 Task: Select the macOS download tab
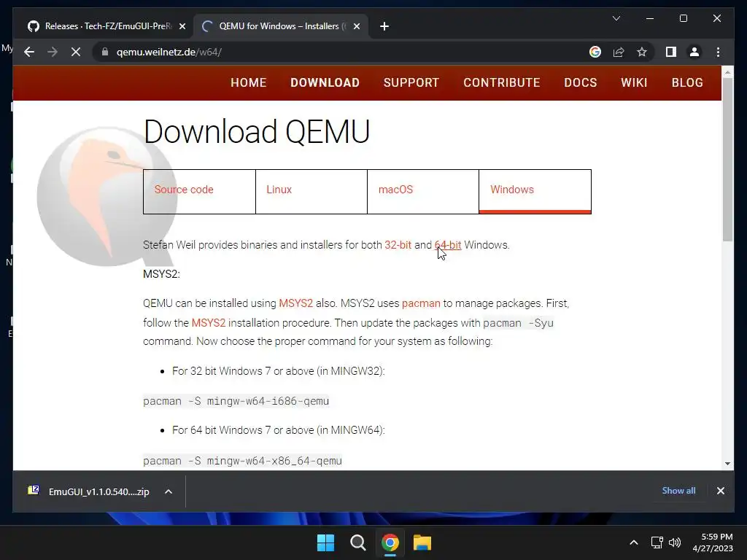click(x=423, y=192)
